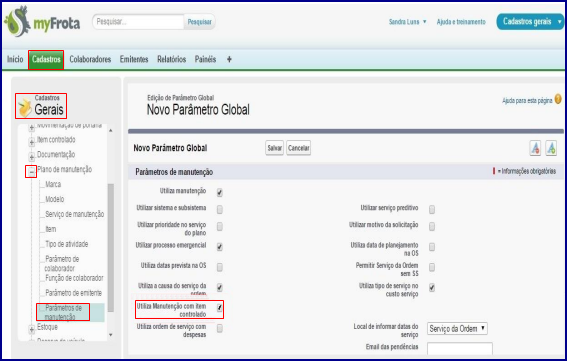Viewport: 567px width, 361px height.
Task: Toggle Utiliza a causa do serviço checkbox
Action: click(x=219, y=287)
